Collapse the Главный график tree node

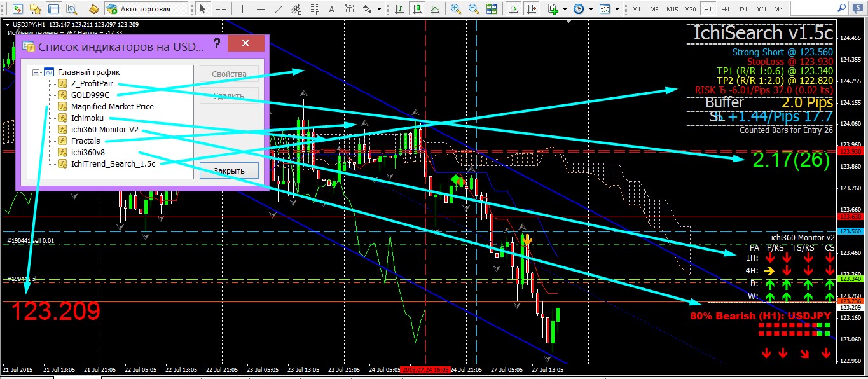(36, 72)
